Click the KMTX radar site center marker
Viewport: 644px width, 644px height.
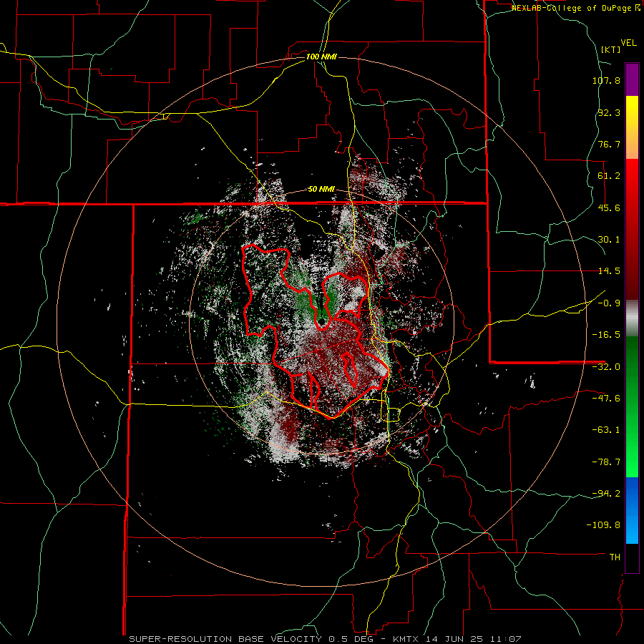point(321,321)
